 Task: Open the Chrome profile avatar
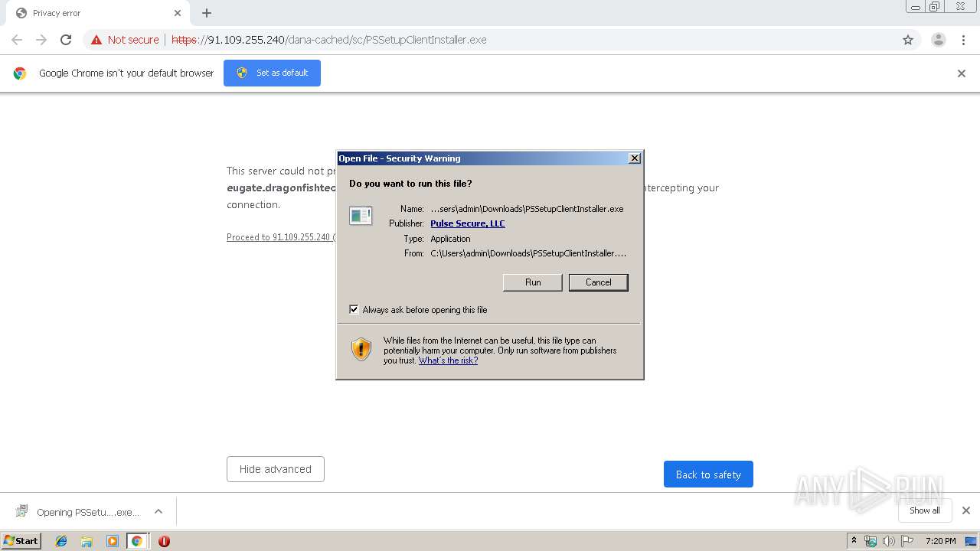(939, 40)
